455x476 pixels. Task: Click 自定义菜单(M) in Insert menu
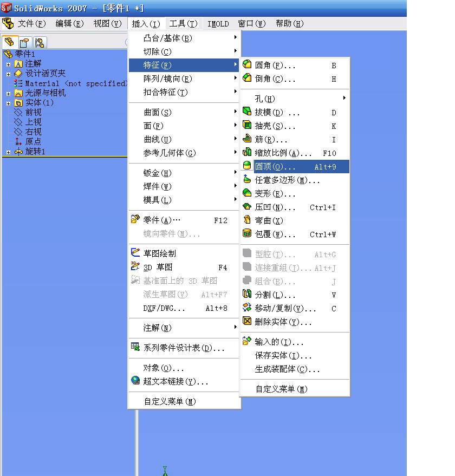click(x=184, y=401)
